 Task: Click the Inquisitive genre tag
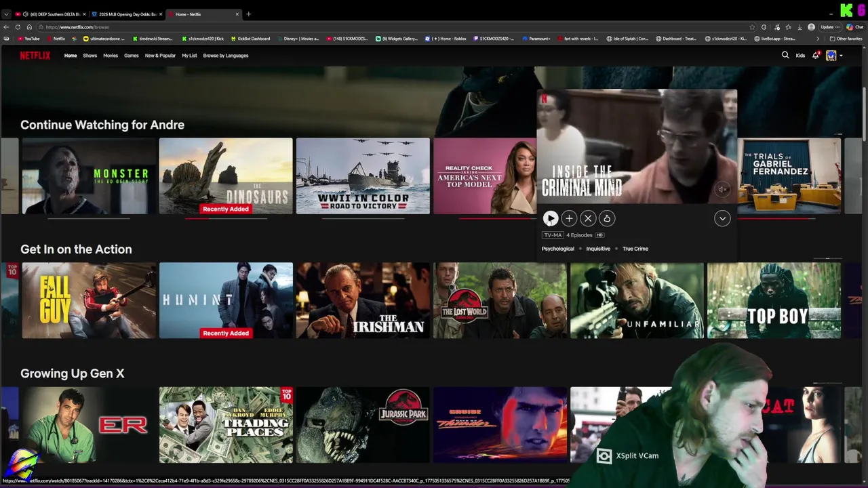tap(598, 249)
